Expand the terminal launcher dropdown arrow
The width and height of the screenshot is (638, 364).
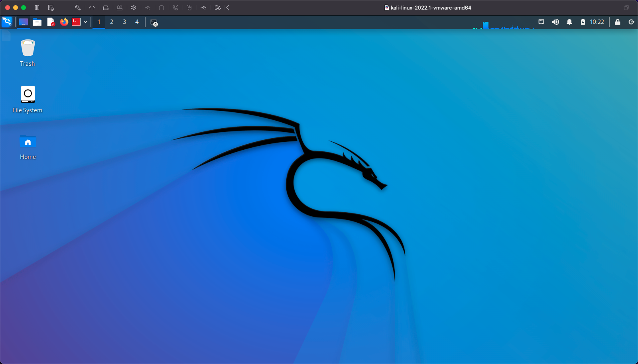click(85, 22)
